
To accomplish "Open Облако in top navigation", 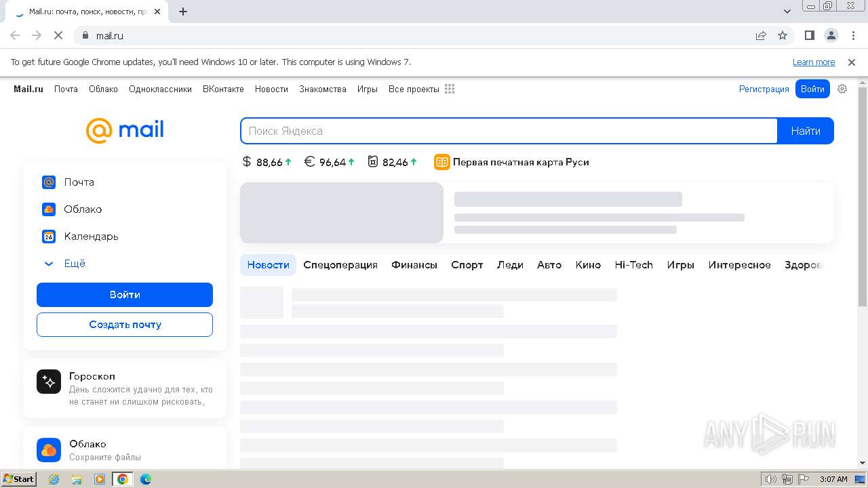I will coord(103,89).
